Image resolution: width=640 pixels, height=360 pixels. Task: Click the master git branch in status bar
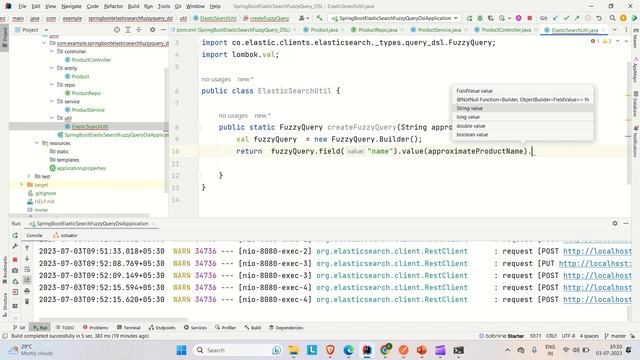[x=615, y=336]
